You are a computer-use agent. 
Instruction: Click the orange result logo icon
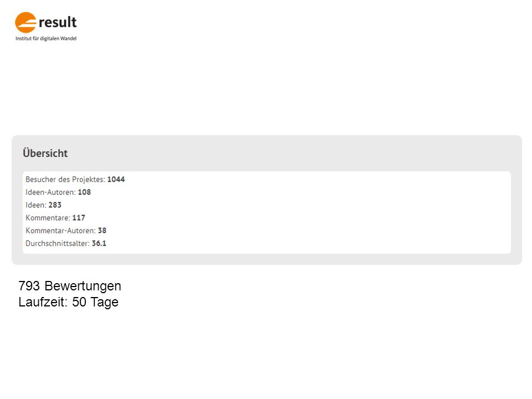pyautogui.click(x=25, y=22)
